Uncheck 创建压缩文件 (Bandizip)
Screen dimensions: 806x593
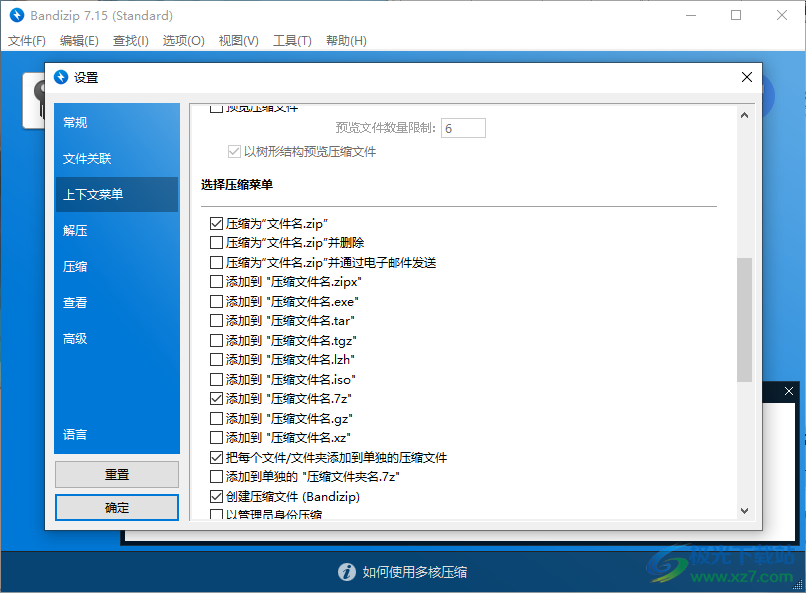pos(216,496)
